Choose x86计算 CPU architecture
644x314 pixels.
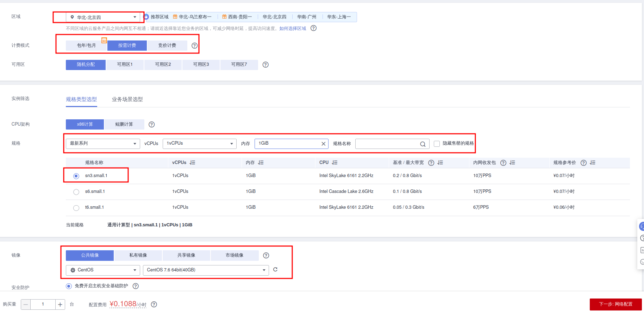click(x=85, y=124)
